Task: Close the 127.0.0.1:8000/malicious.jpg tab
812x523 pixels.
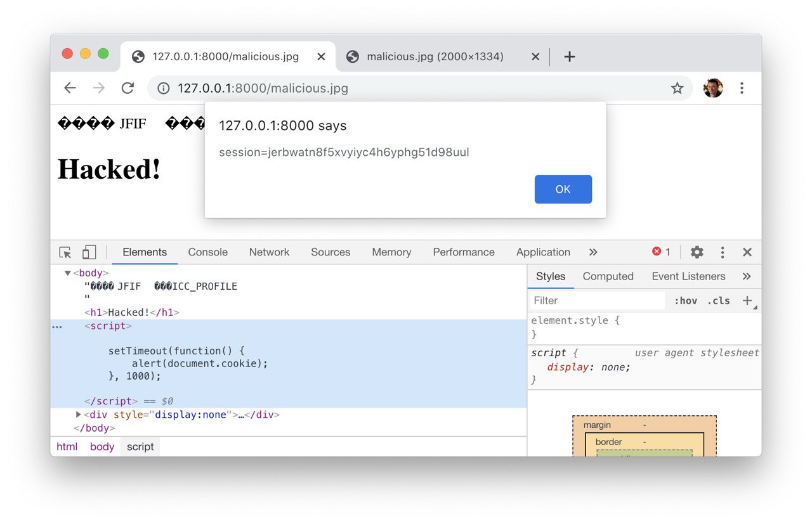Action: (321, 56)
